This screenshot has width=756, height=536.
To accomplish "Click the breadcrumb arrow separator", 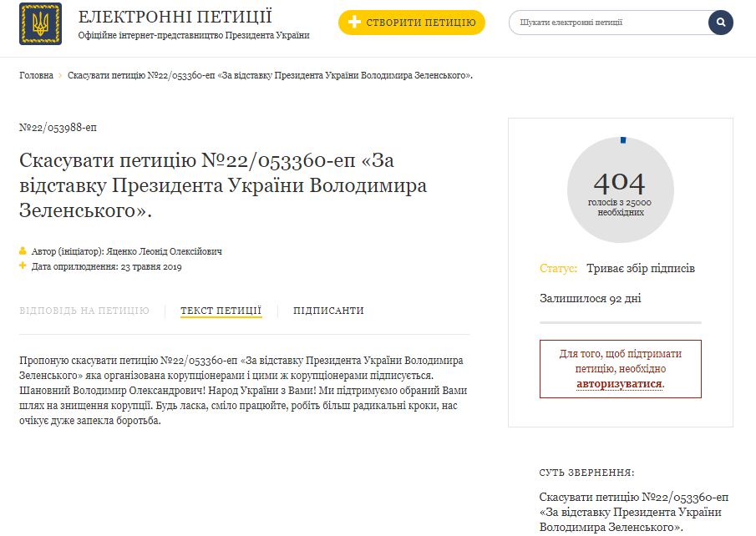I will tap(61, 76).
